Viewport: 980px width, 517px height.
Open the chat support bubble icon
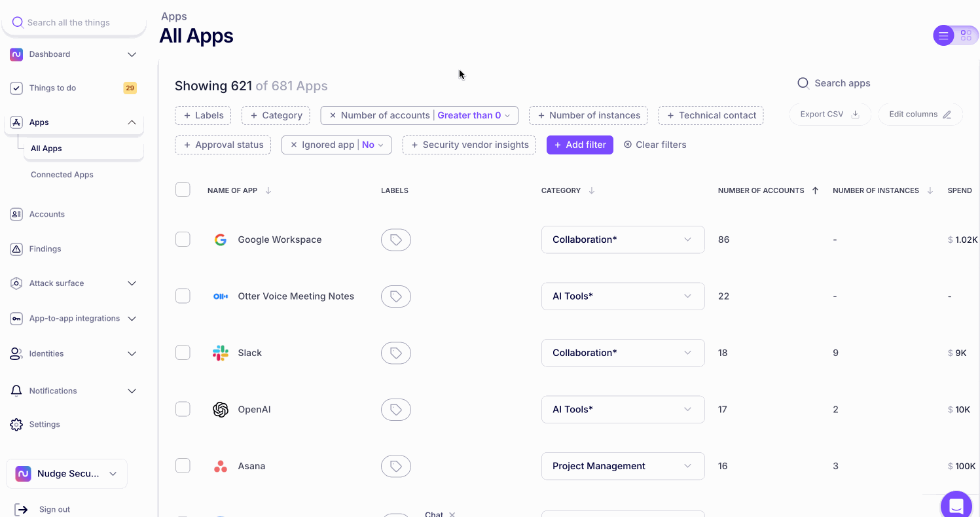coord(956,505)
